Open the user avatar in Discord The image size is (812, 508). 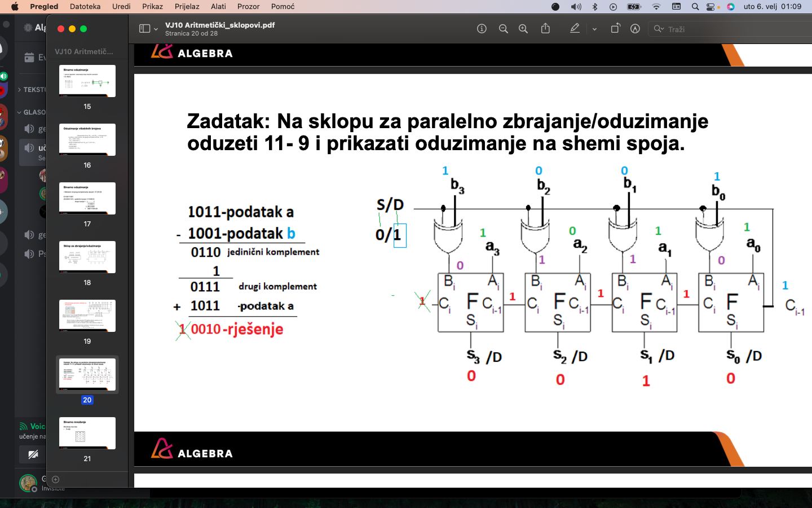28,483
